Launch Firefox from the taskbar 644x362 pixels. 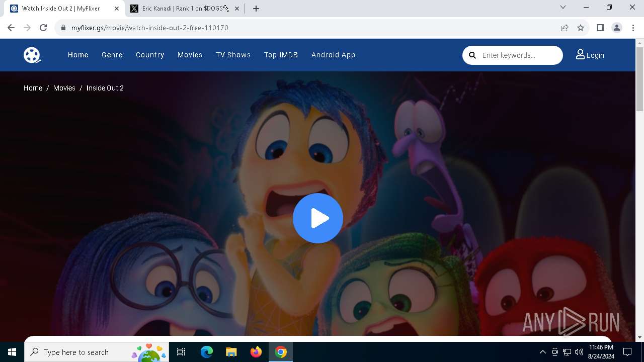pyautogui.click(x=256, y=352)
